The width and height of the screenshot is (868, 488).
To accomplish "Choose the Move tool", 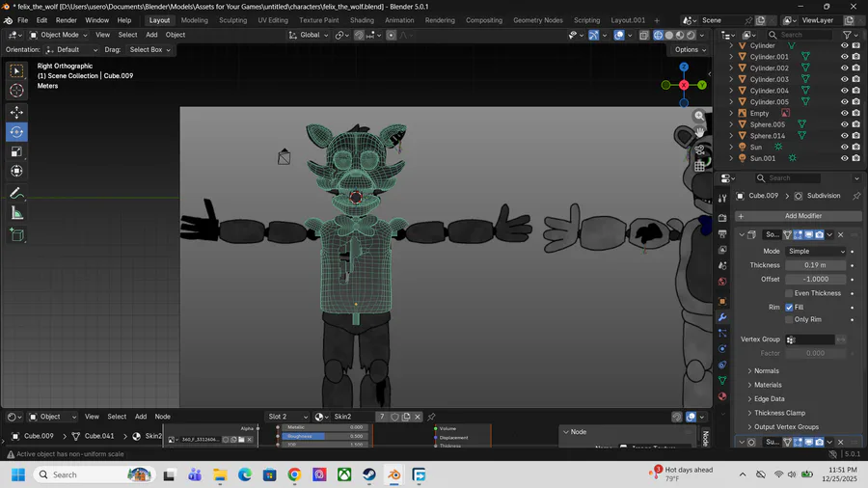I will (x=16, y=112).
